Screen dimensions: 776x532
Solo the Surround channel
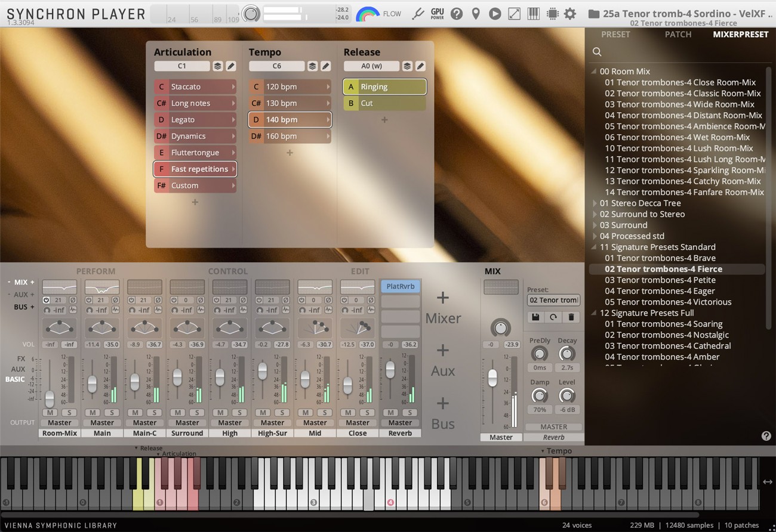[x=197, y=413]
